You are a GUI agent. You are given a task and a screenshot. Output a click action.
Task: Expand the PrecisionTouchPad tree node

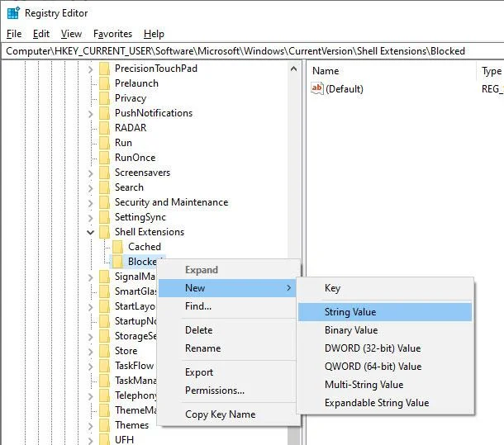point(91,69)
